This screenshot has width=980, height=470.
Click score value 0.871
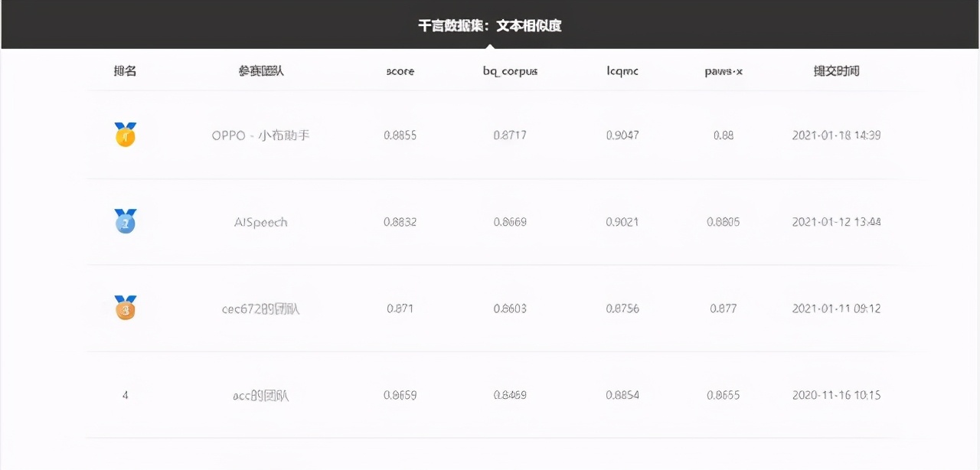pos(400,308)
